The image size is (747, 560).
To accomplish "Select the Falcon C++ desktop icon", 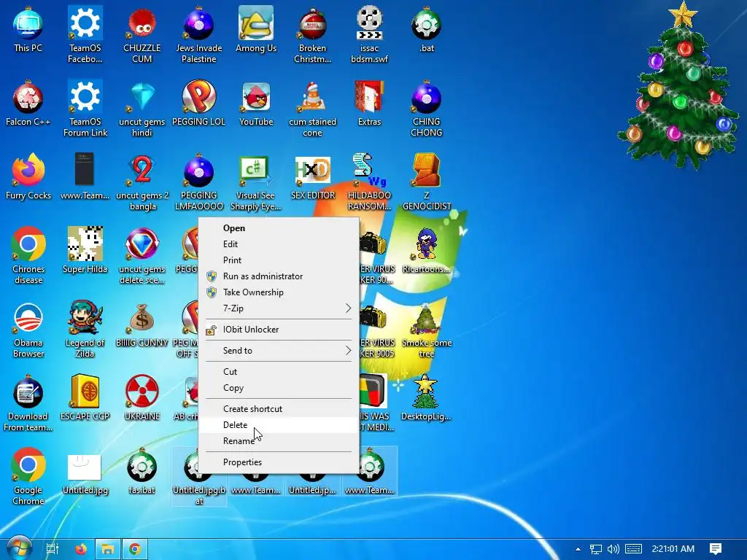I will point(28,104).
